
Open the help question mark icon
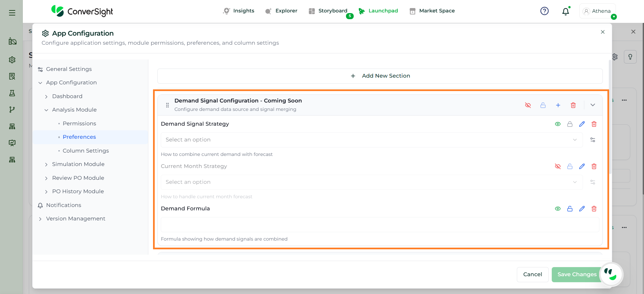point(544,11)
